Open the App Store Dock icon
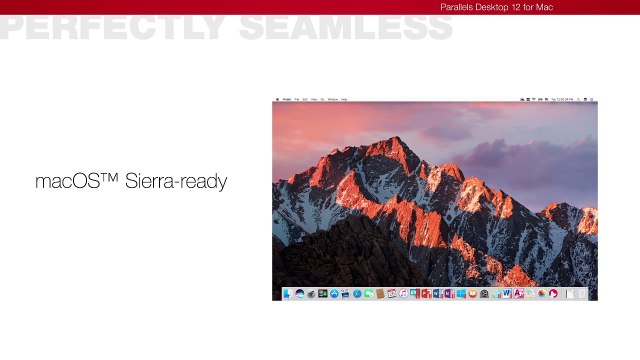This screenshot has width=640, height=360. coord(334,293)
